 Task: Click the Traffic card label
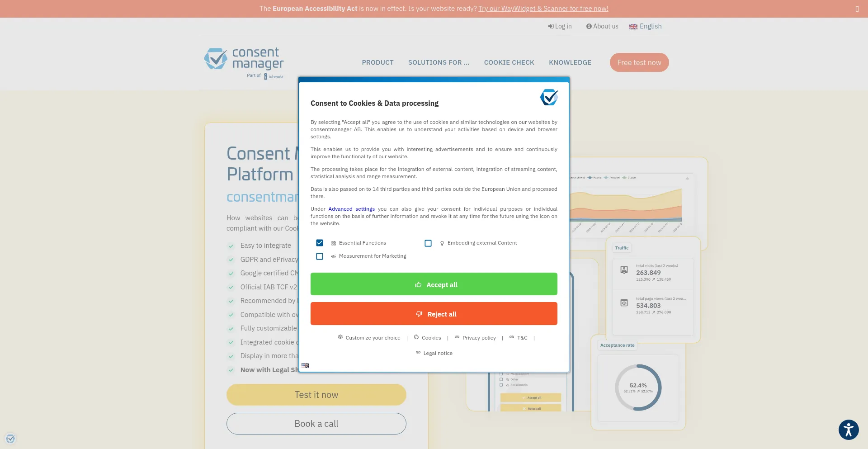(622, 248)
